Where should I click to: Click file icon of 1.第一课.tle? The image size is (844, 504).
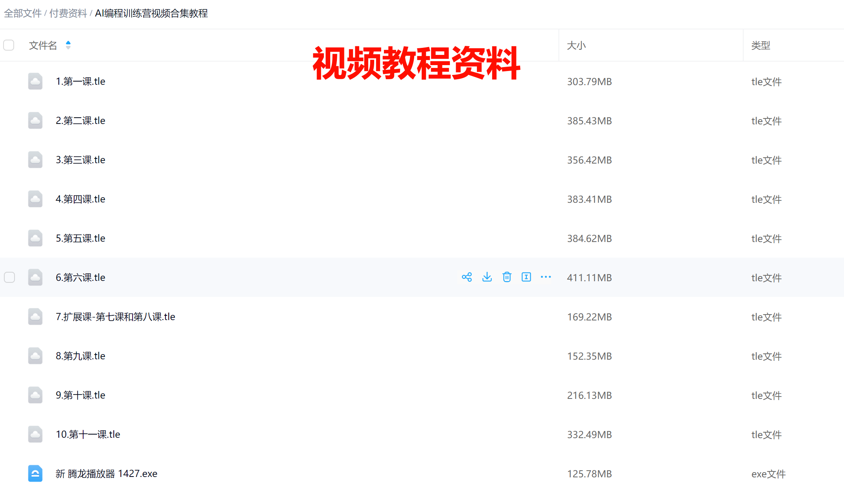(x=35, y=81)
